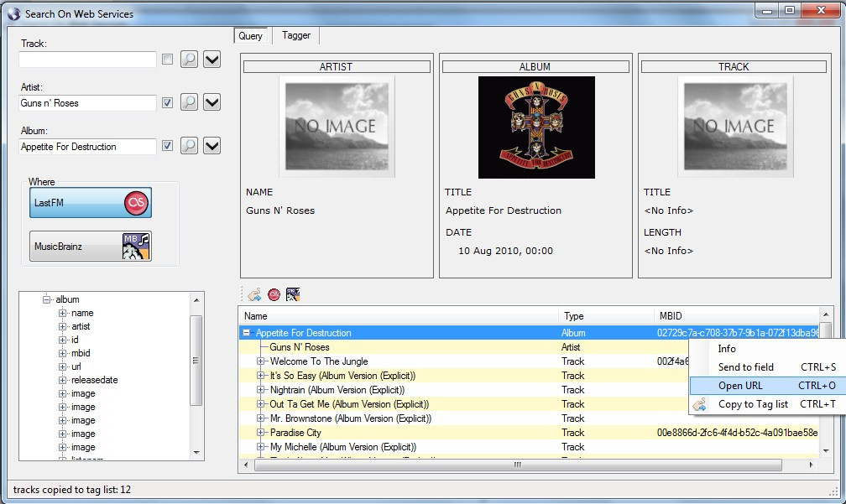The height and width of the screenshot is (504, 846).
Task: Expand the id tree node
Action: click(x=63, y=340)
